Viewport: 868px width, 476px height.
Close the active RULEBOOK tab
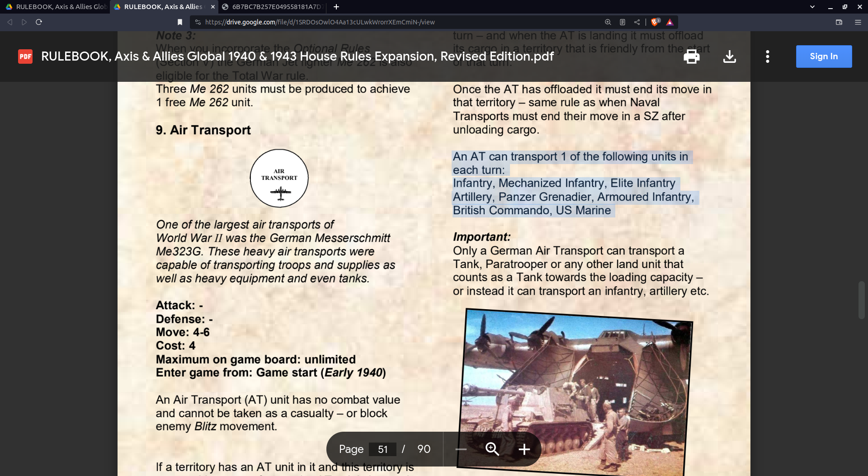point(213,7)
